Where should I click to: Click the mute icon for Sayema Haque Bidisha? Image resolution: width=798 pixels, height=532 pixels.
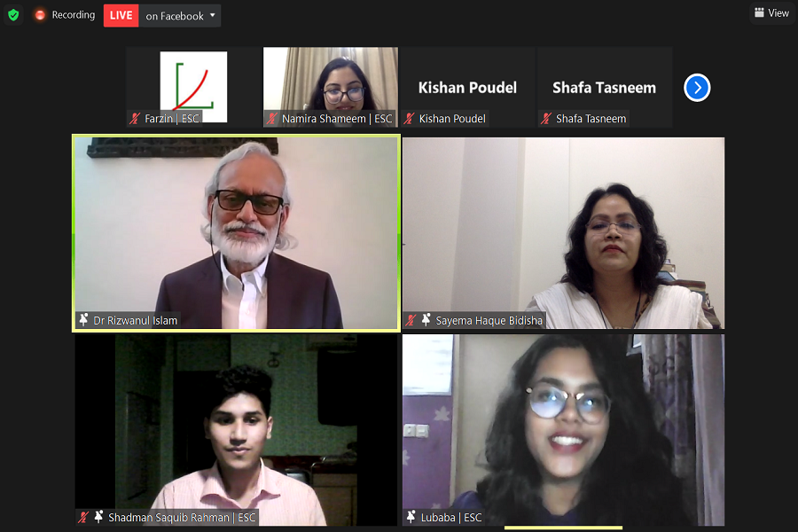point(411,320)
